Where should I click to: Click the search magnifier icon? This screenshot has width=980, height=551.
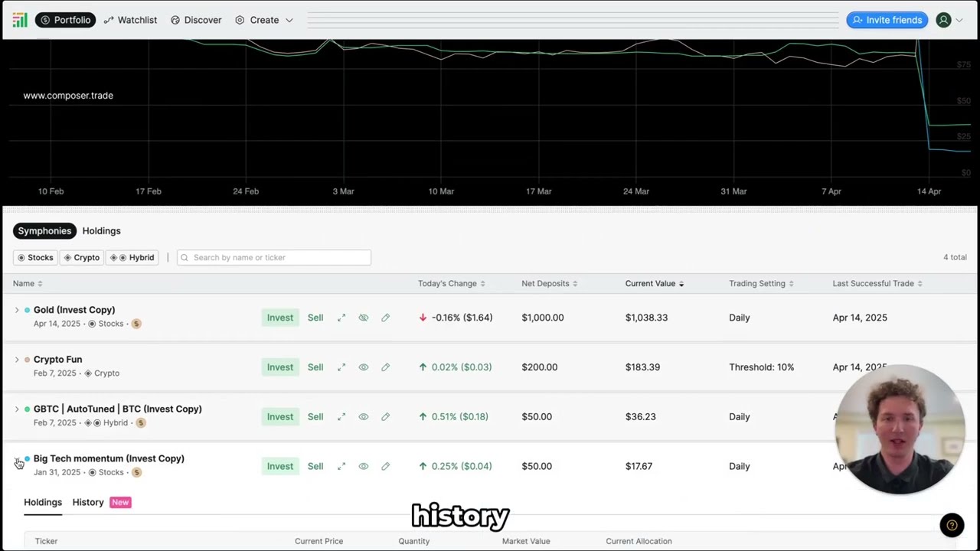tap(185, 258)
